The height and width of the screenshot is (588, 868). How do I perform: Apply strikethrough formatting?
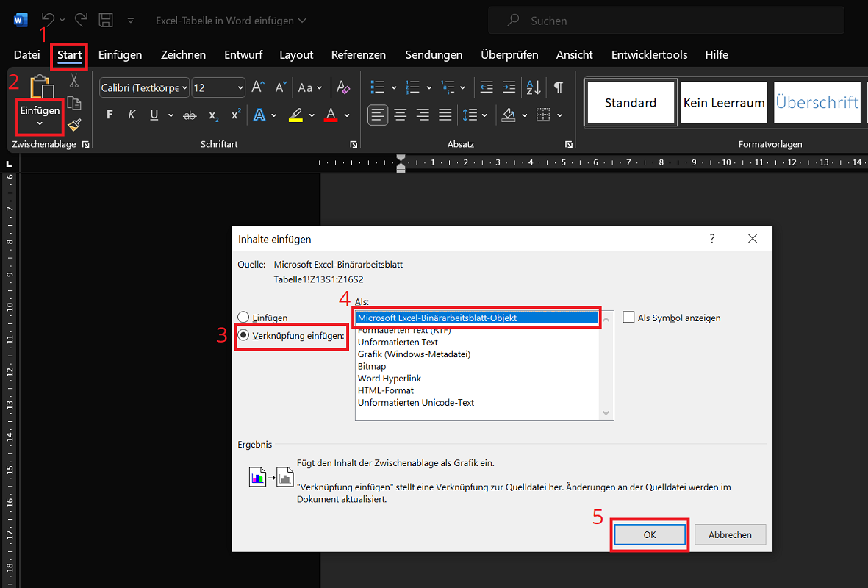190,115
